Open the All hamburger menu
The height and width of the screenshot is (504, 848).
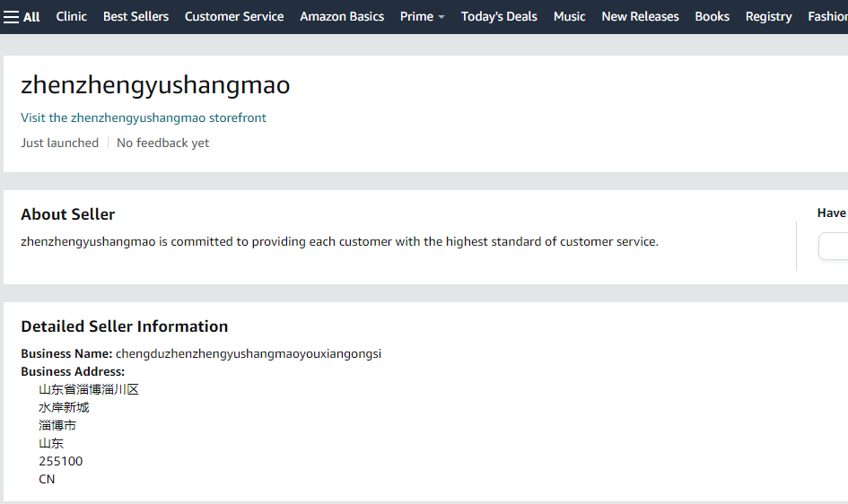tap(22, 17)
